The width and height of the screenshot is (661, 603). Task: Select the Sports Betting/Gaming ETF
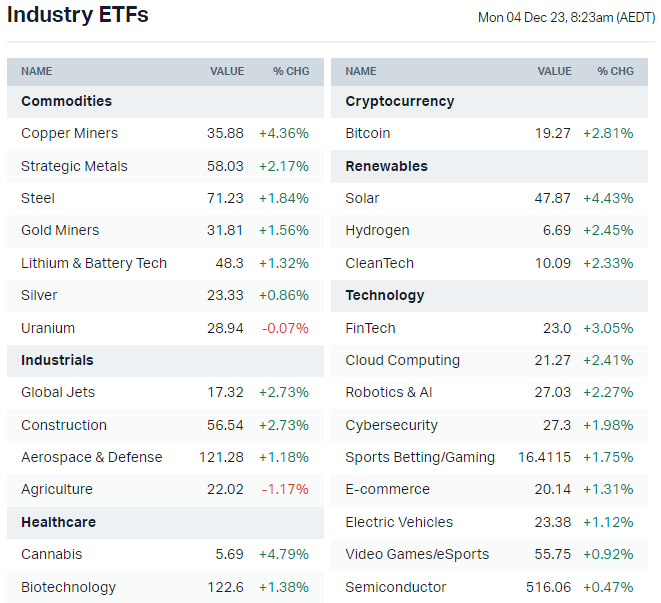coord(420,457)
